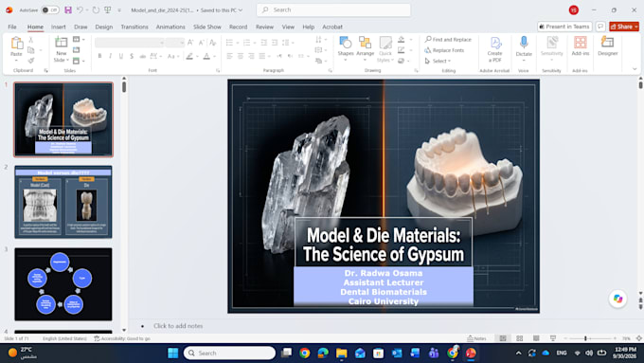
Task: Switch to the Insert tab
Action: (x=59, y=27)
